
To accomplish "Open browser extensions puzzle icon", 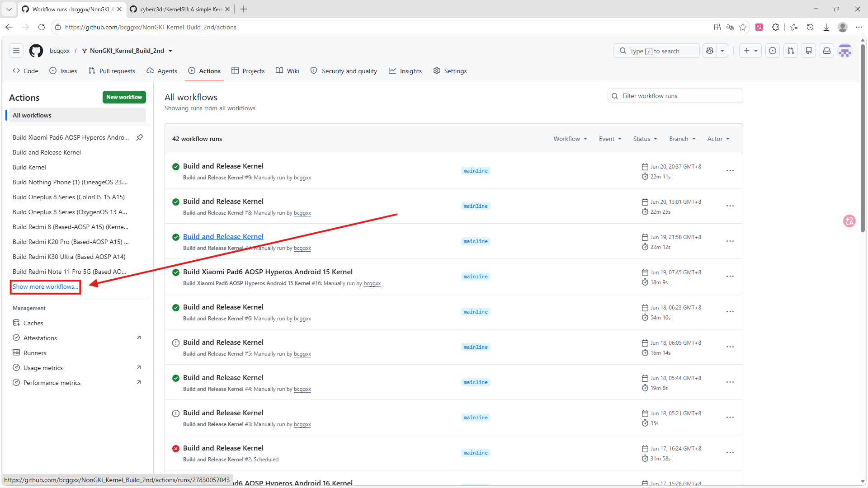I will 776,27.
